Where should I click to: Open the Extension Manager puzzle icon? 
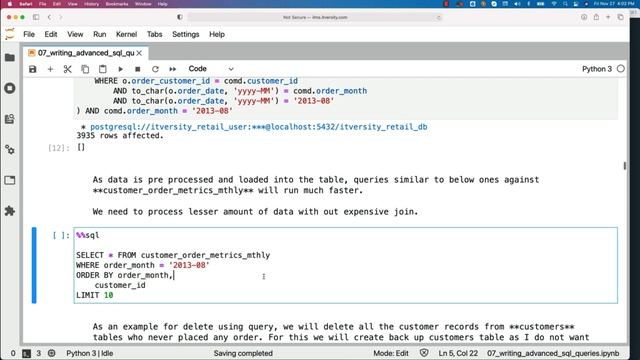[10, 211]
